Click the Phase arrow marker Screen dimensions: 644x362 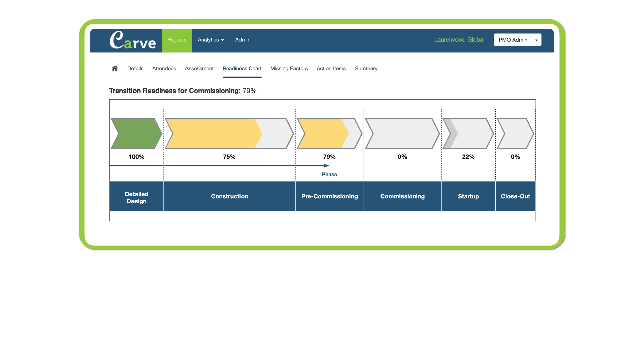coord(326,166)
